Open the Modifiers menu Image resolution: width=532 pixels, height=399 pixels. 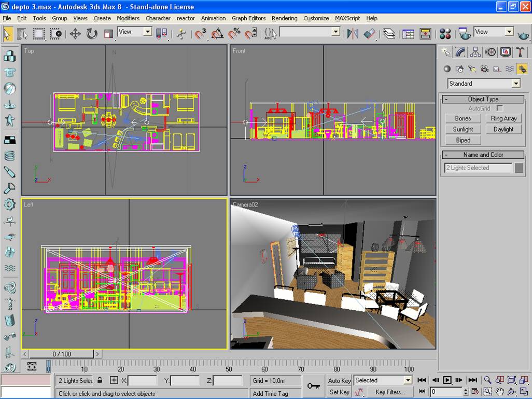(128, 18)
